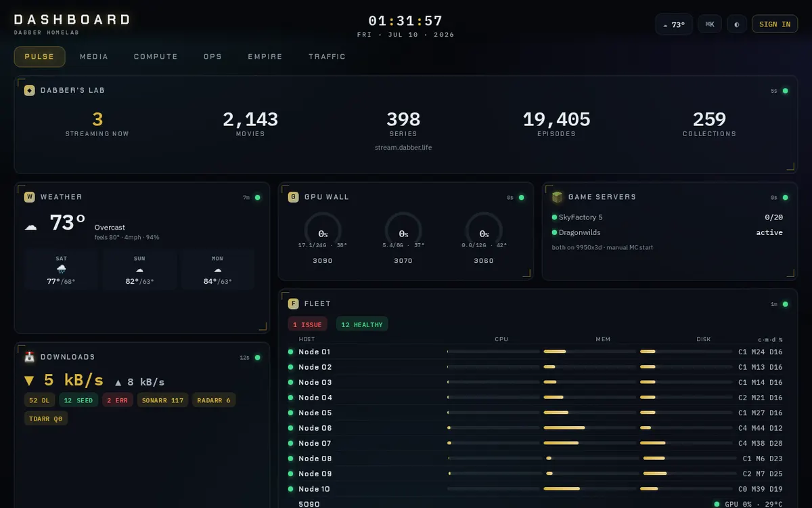Click the stream.dabber.life link
Image resolution: width=812 pixels, height=508 pixels.
403,147
